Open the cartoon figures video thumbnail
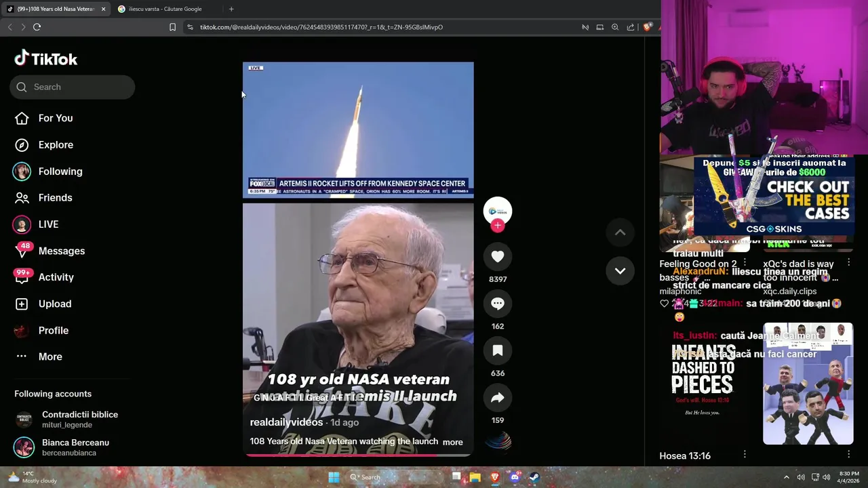 [808, 384]
